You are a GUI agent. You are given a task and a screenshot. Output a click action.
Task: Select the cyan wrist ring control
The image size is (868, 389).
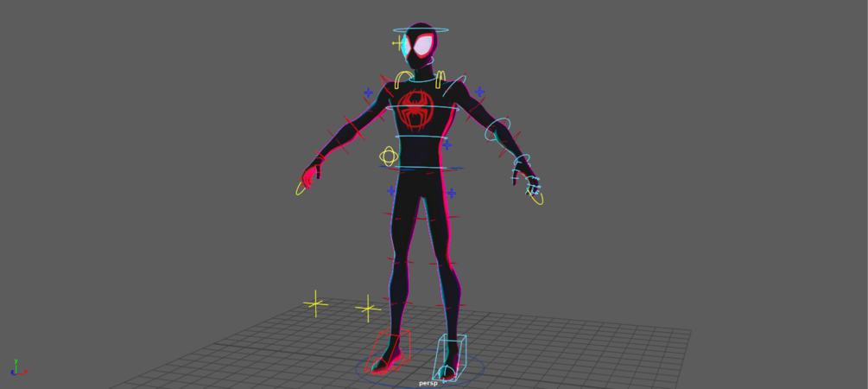point(521,162)
